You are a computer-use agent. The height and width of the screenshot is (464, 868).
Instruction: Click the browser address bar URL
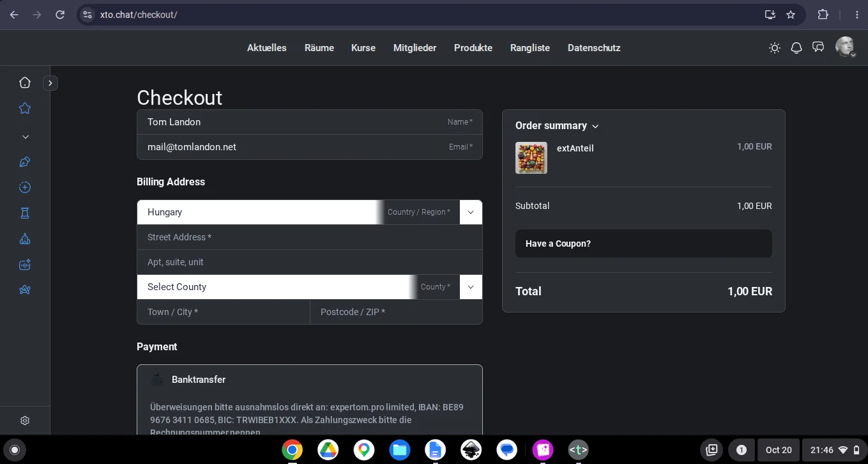(x=139, y=15)
